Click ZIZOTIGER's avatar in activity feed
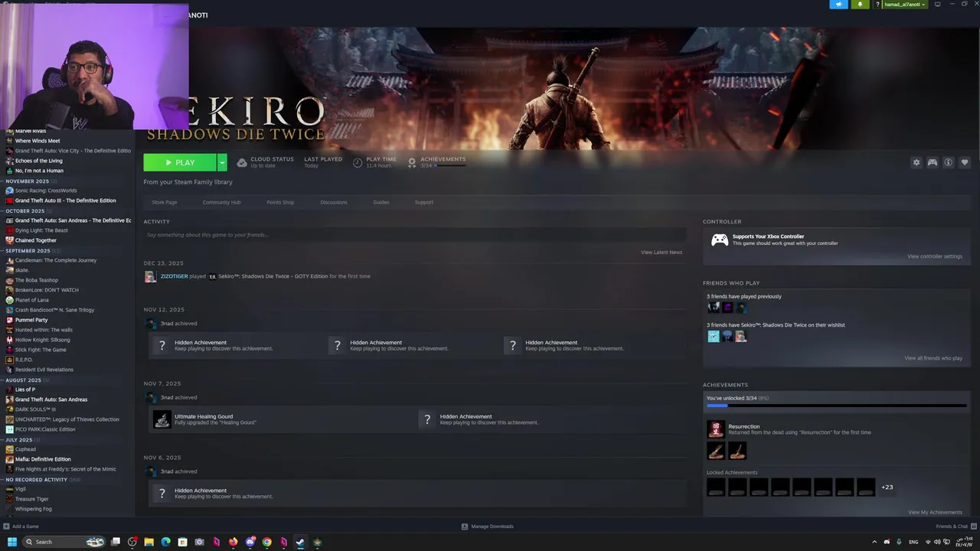The image size is (980, 551). pyautogui.click(x=150, y=276)
